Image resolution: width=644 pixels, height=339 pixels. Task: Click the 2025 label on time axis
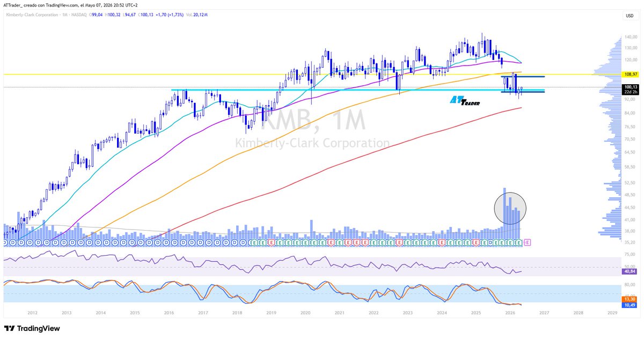click(476, 312)
